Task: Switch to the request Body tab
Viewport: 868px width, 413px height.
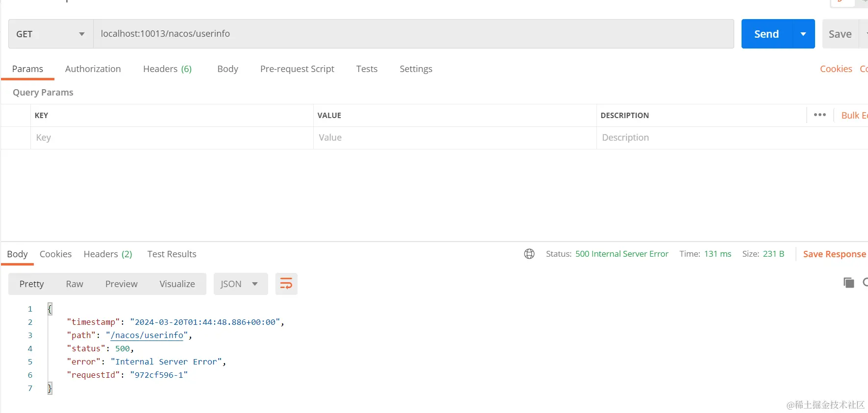Action: tap(227, 69)
